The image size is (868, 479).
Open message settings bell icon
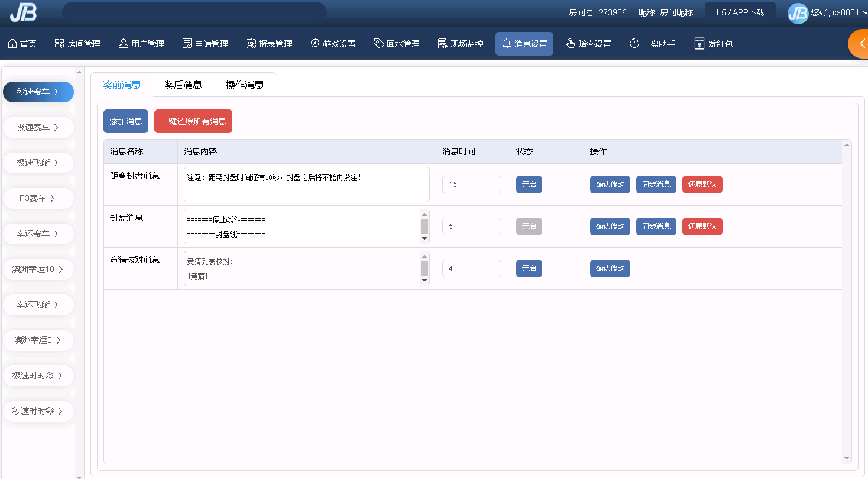[507, 44]
